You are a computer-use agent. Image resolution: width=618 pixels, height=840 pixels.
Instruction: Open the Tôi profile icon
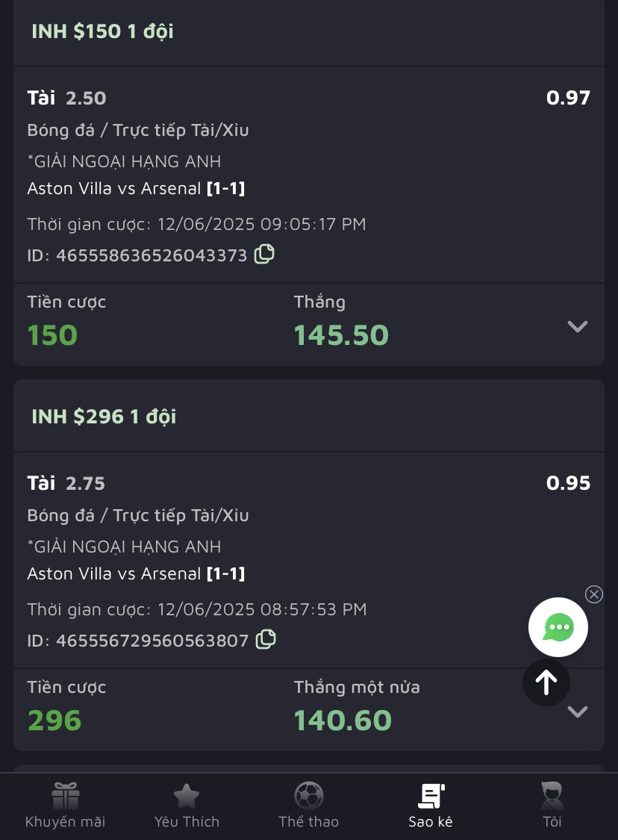[x=552, y=796]
